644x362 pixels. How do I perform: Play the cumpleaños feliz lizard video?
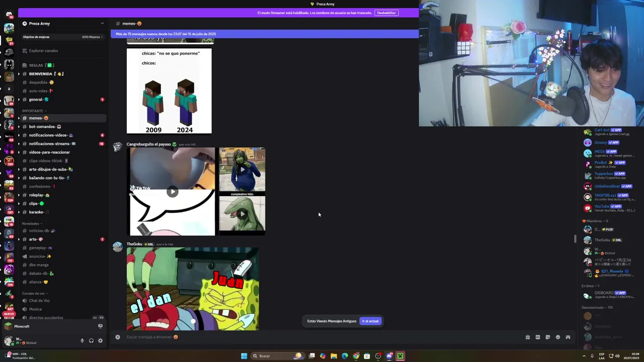(242, 214)
